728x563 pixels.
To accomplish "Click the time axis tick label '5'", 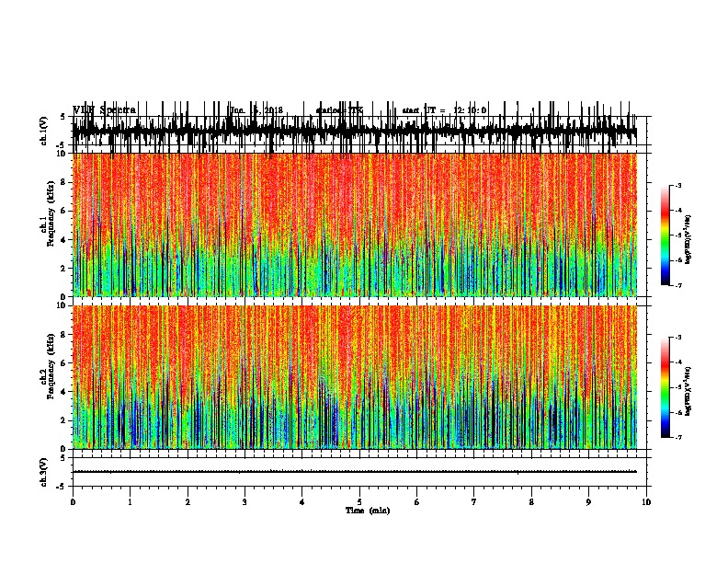I will [x=359, y=502].
